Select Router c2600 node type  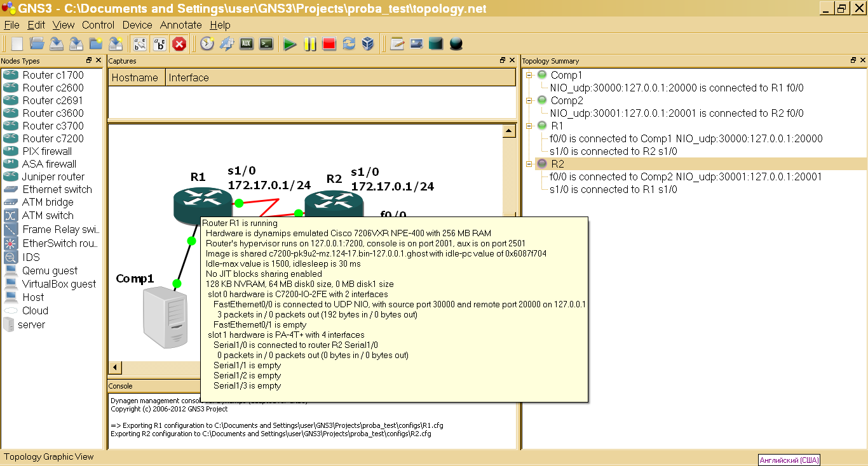pyautogui.click(x=51, y=88)
